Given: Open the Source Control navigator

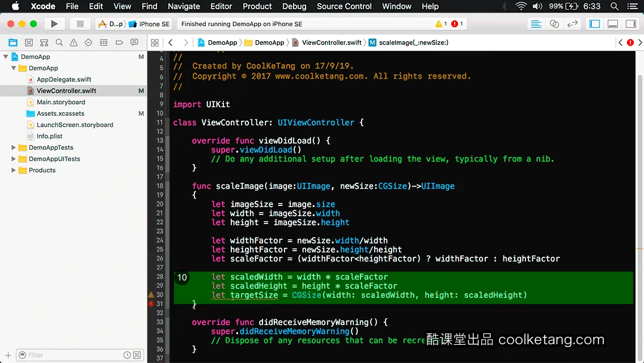Looking at the screenshot, I should click(x=29, y=43).
